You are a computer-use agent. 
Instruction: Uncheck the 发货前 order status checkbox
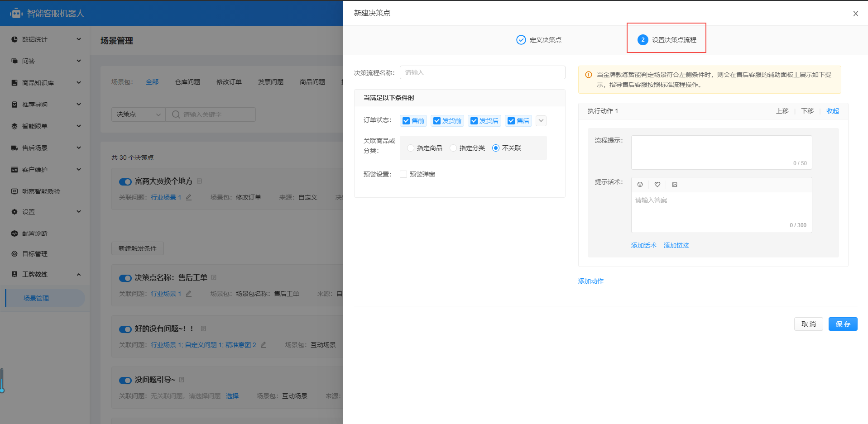(x=437, y=121)
